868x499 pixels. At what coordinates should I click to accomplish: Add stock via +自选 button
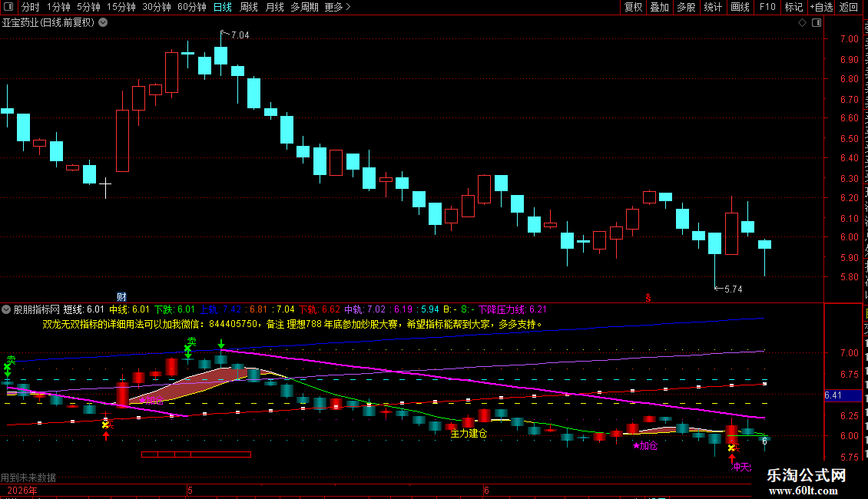coord(821,7)
